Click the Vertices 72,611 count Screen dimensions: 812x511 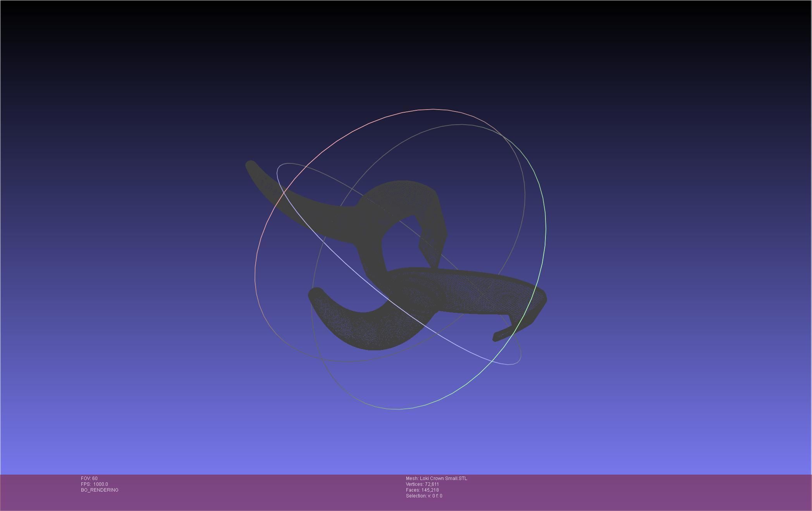point(422,484)
